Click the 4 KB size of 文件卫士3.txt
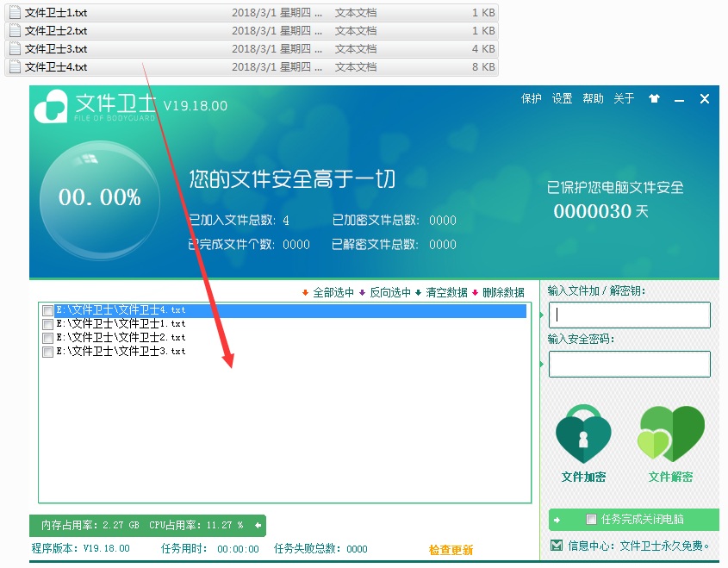 (x=484, y=49)
